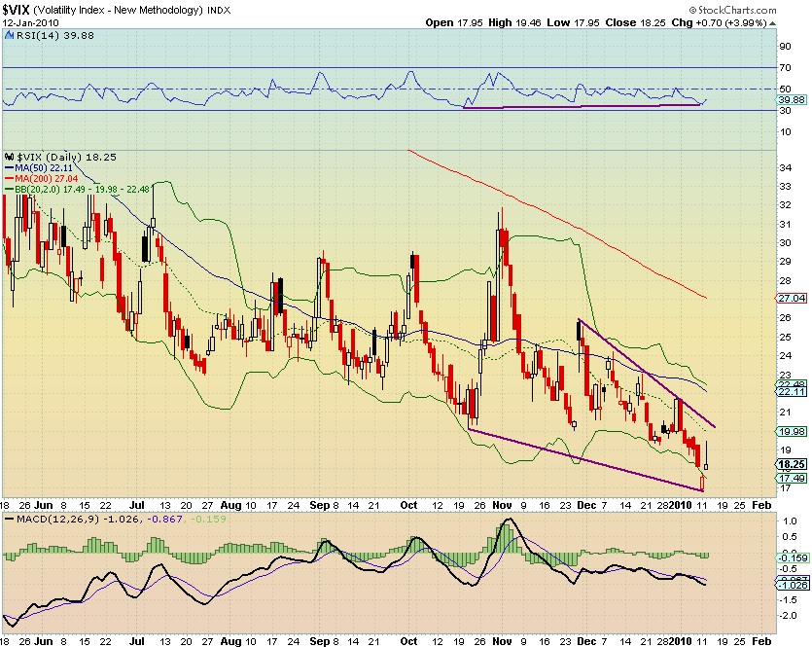Image resolution: width=812 pixels, height=647 pixels.
Task: Select the red MA(200) line marker
Action: pos(11,181)
